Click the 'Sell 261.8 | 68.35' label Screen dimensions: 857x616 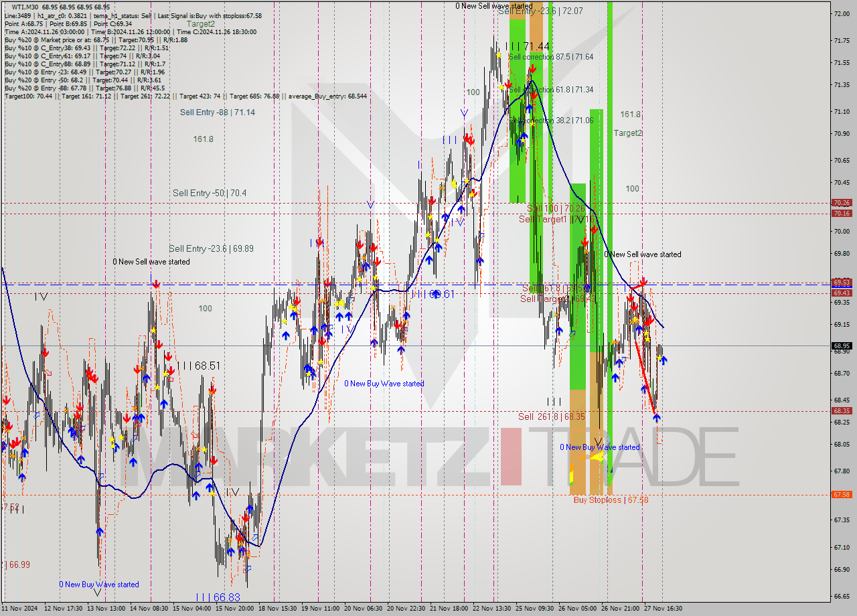(x=552, y=416)
